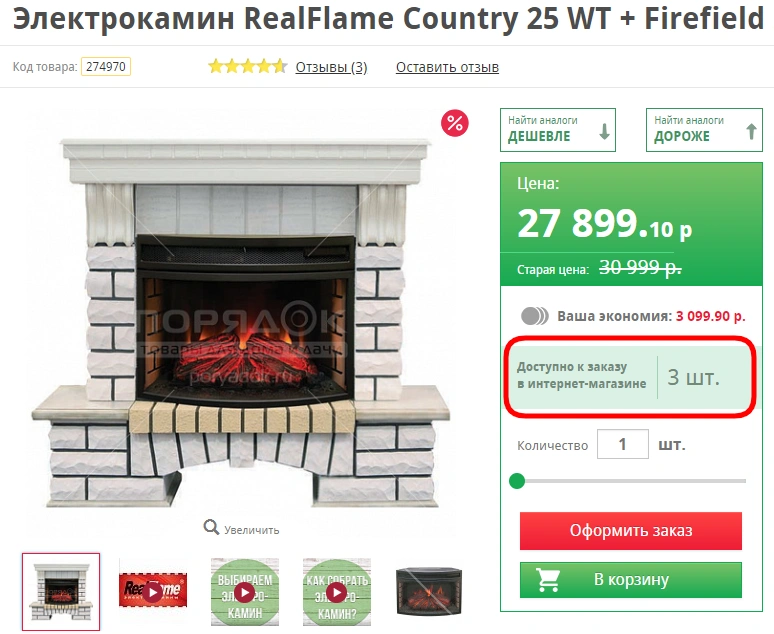The height and width of the screenshot is (634, 774).
Task: Click the five-star rating icons
Action: coord(247,66)
